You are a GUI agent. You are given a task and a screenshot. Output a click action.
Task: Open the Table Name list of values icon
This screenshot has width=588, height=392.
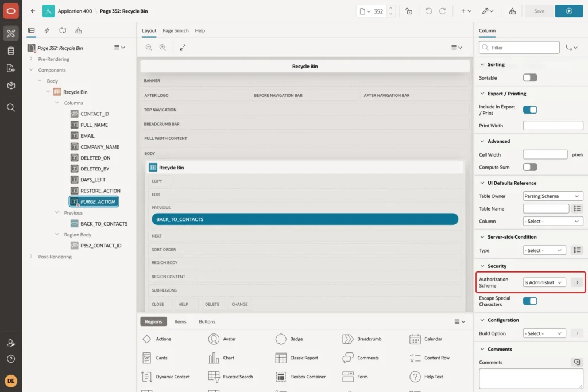pos(577,209)
